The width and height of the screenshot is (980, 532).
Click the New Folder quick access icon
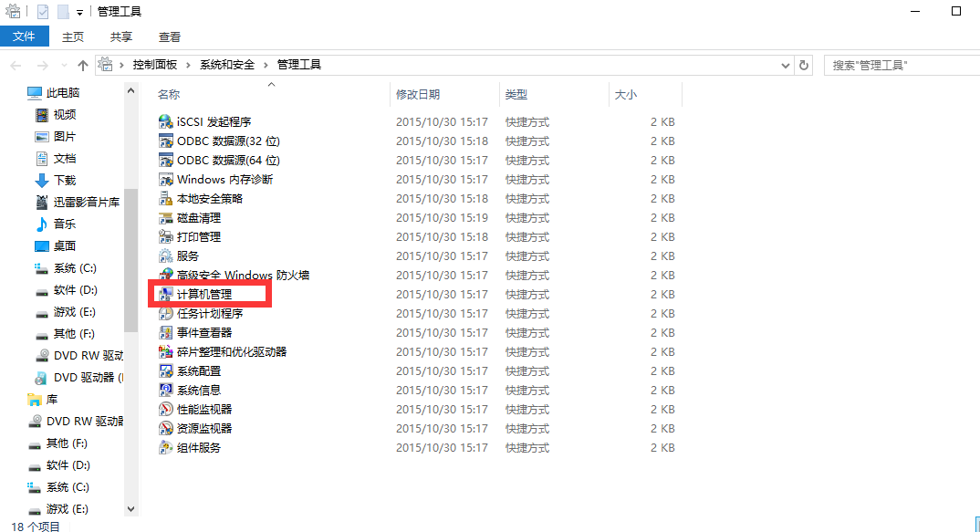pos(63,11)
